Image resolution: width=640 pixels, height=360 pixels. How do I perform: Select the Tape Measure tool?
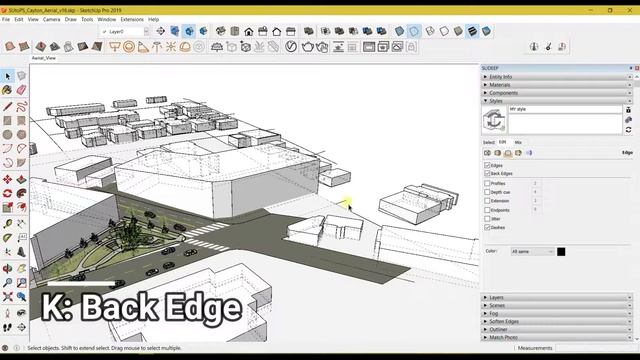click(x=8, y=224)
